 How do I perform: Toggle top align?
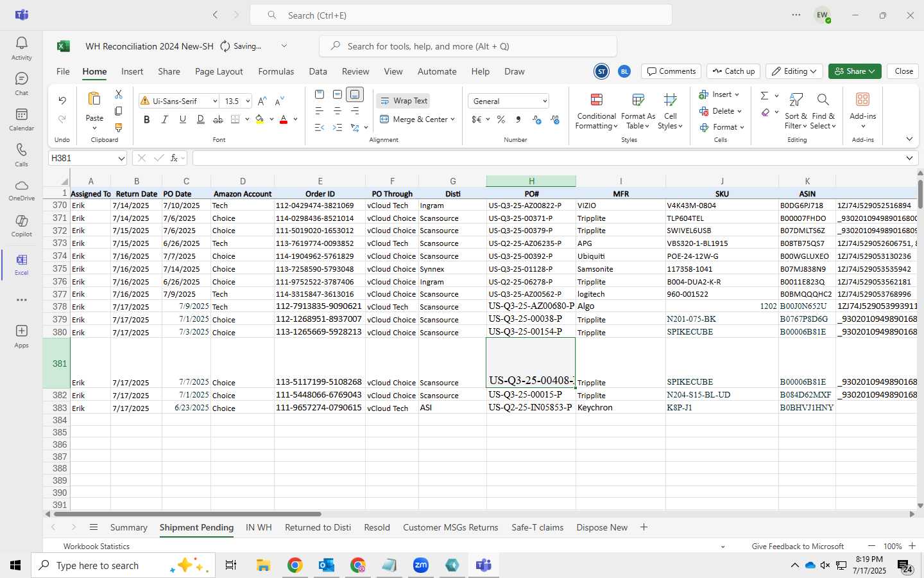[320, 94]
